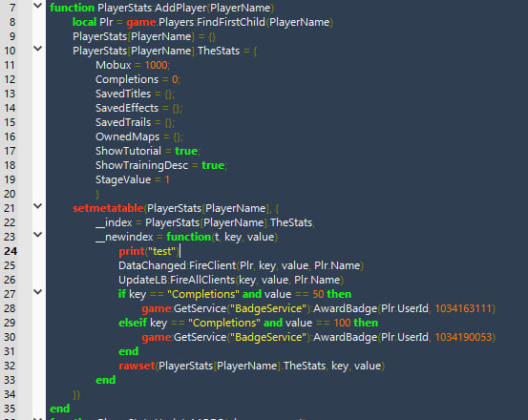The width and height of the screenshot is (528, 420).
Task: Click the end keyword on line 31
Action: tap(128, 351)
